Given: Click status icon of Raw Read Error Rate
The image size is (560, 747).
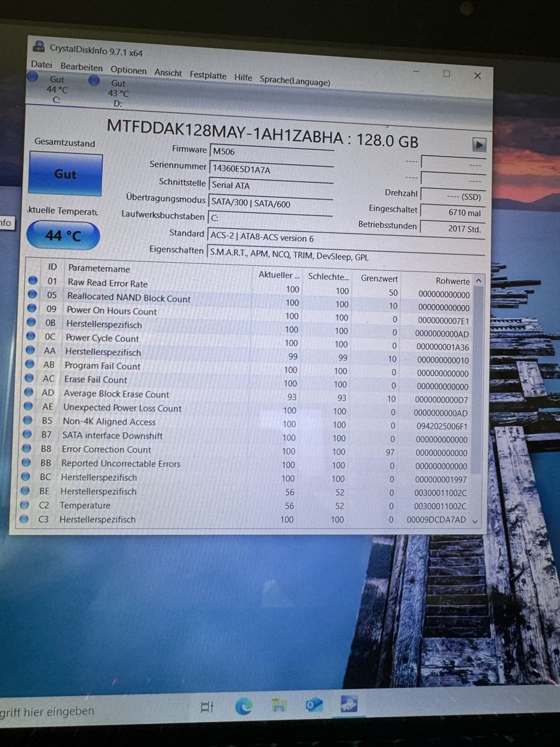Looking at the screenshot, I should (x=32, y=280).
